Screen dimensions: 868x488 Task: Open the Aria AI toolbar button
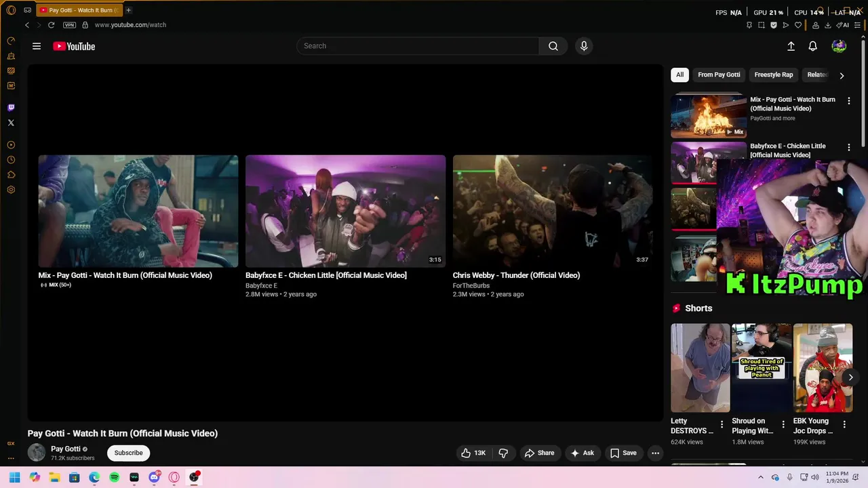tap(843, 25)
